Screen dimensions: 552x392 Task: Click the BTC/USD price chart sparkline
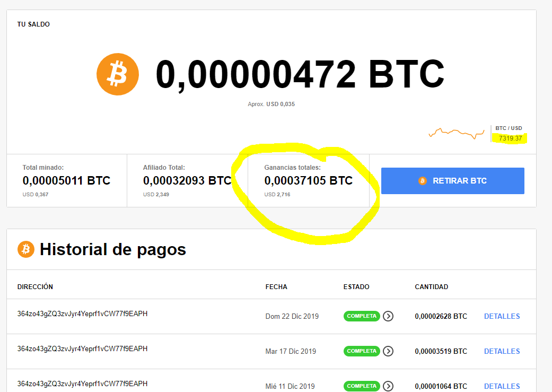(x=457, y=134)
